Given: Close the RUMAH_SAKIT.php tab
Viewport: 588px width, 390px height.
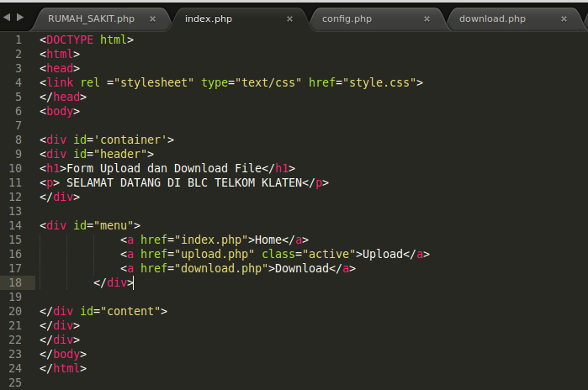Looking at the screenshot, I should pos(152,18).
